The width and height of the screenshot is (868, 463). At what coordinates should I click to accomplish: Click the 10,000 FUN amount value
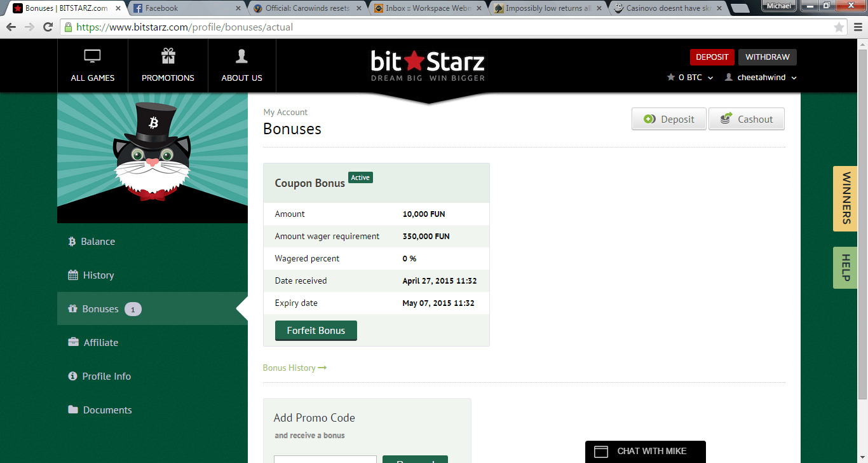(424, 214)
